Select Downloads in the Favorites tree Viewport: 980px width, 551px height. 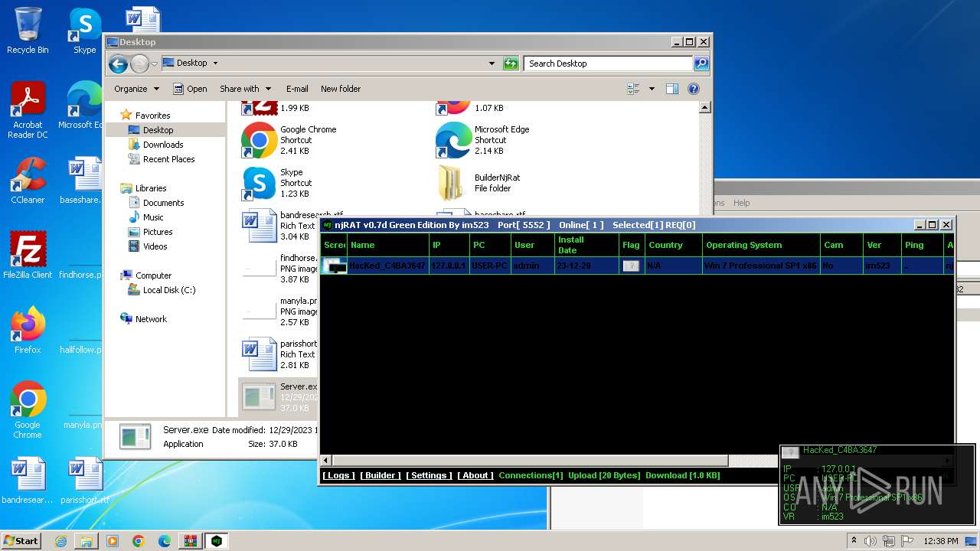[x=163, y=145]
